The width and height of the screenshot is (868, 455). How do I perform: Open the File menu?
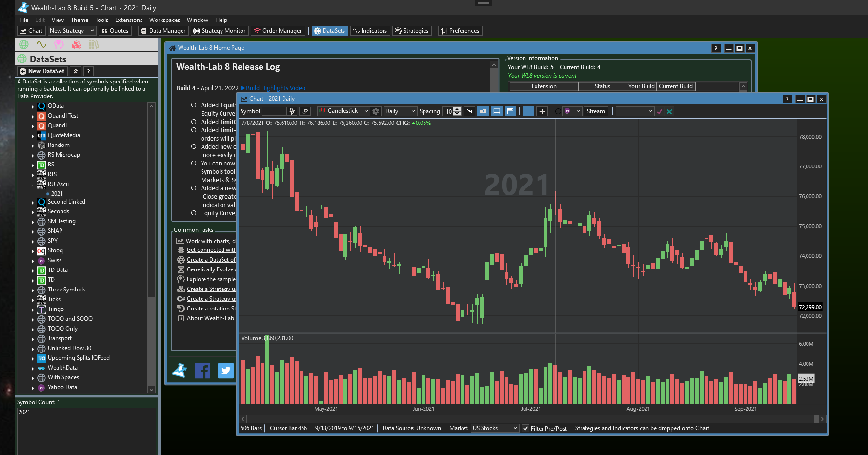[x=24, y=20]
